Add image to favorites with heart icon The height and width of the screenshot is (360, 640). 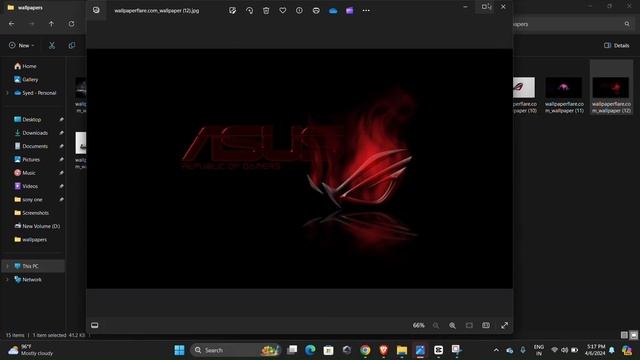coord(282,11)
